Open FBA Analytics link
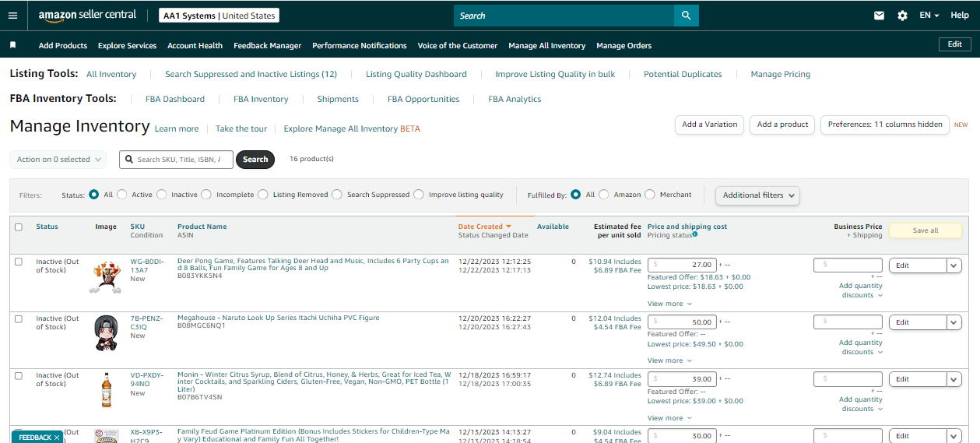Image resolution: width=980 pixels, height=443 pixels. click(x=515, y=99)
